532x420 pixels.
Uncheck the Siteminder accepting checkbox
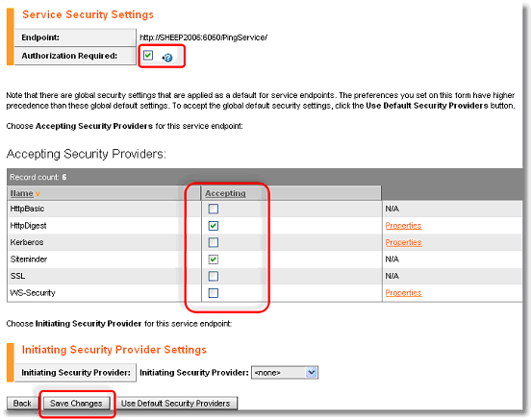(x=213, y=259)
